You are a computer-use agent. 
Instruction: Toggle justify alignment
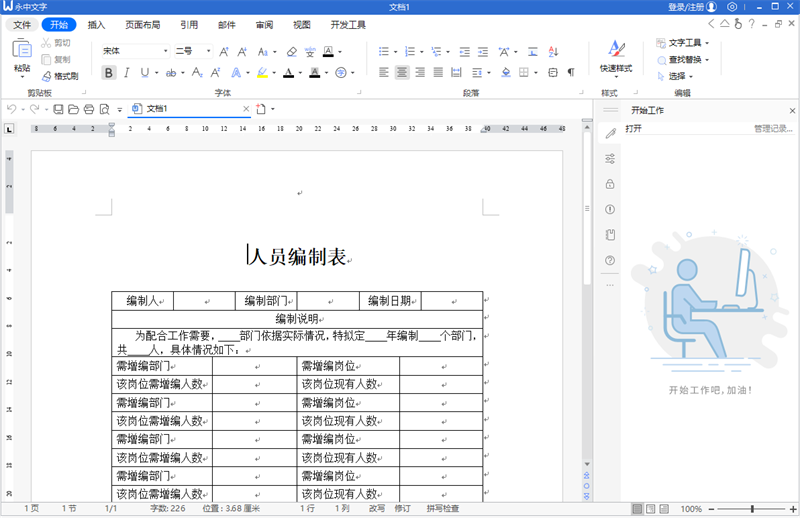click(438, 72)
